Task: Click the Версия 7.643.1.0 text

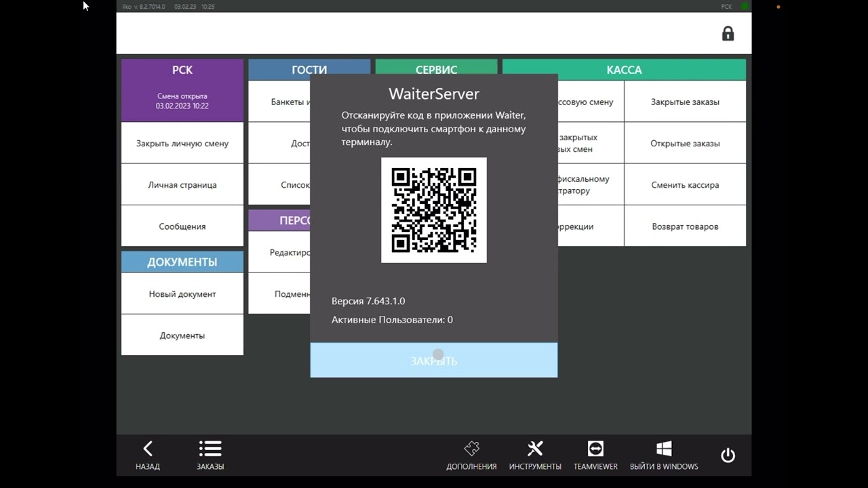Action: 368,301
